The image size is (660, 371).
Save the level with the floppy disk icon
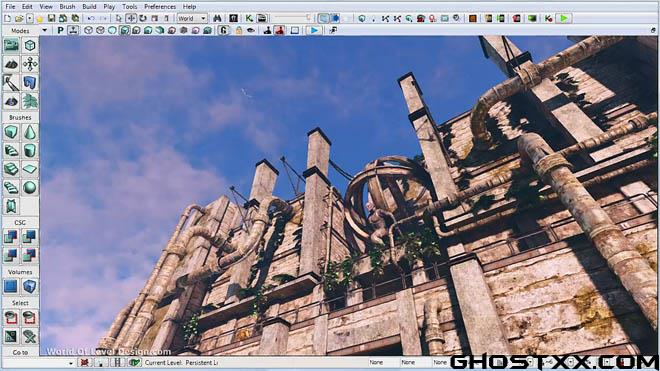tap(51, 19)
